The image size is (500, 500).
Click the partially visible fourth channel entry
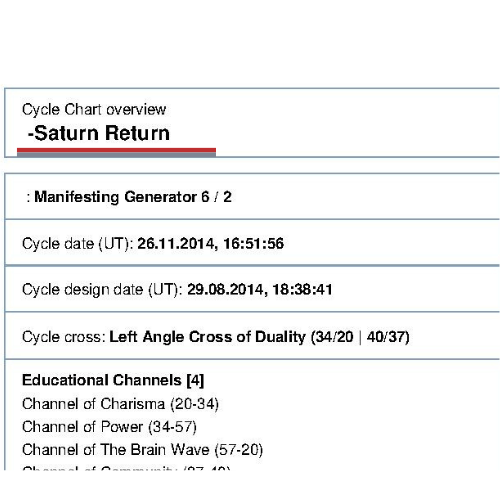pos(126,468)
